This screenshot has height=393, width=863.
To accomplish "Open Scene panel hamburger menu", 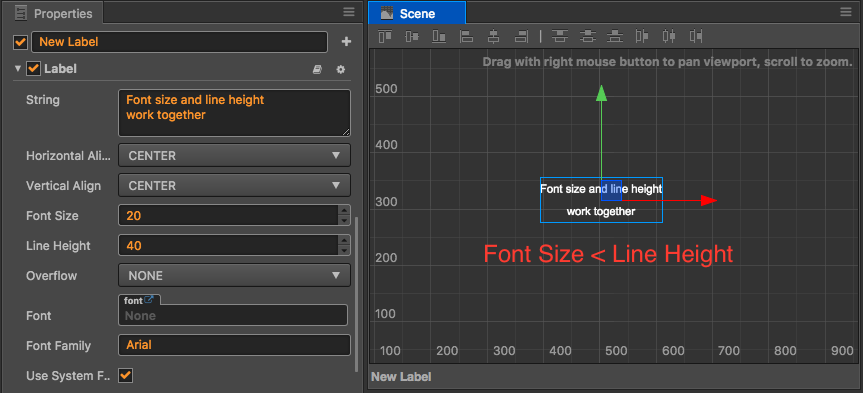I will [x=845, y=12].
